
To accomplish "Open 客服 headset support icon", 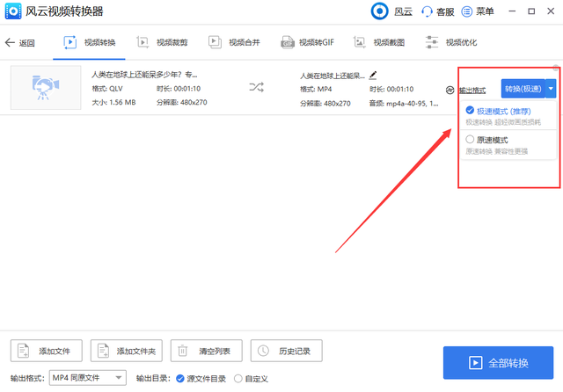I will tap(427, 11).
